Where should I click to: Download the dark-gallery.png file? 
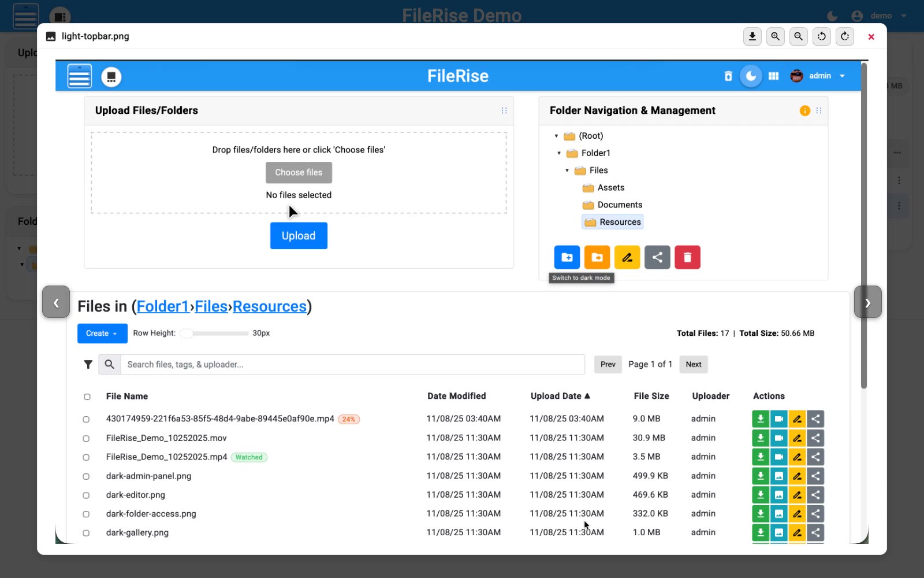coord(761,532)
